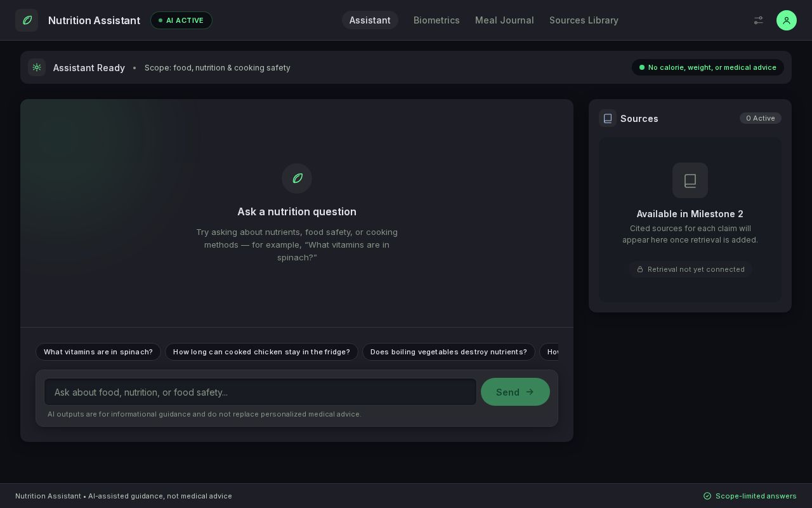Image resolution: width=812 pixels, height=508 pixels.
Task: Click the checkmark icon beside Scope-limited answers
Action: coord(707,496)
